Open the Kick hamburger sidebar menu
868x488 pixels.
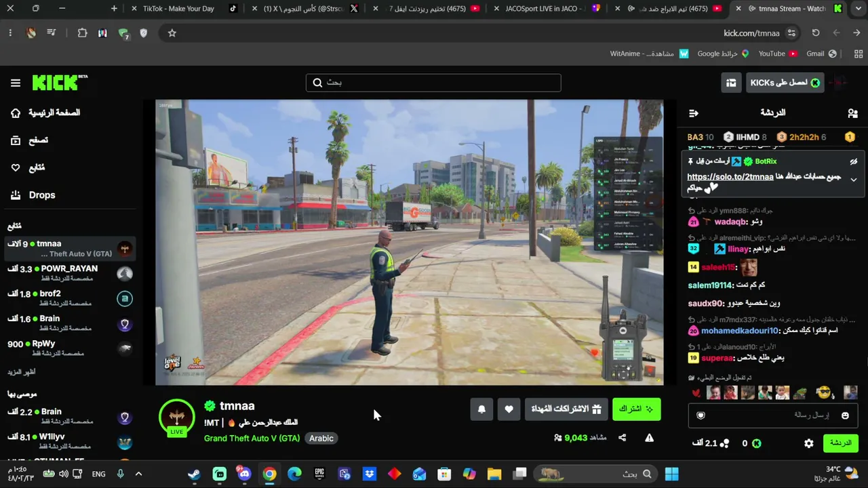click(x=16, y=83)
